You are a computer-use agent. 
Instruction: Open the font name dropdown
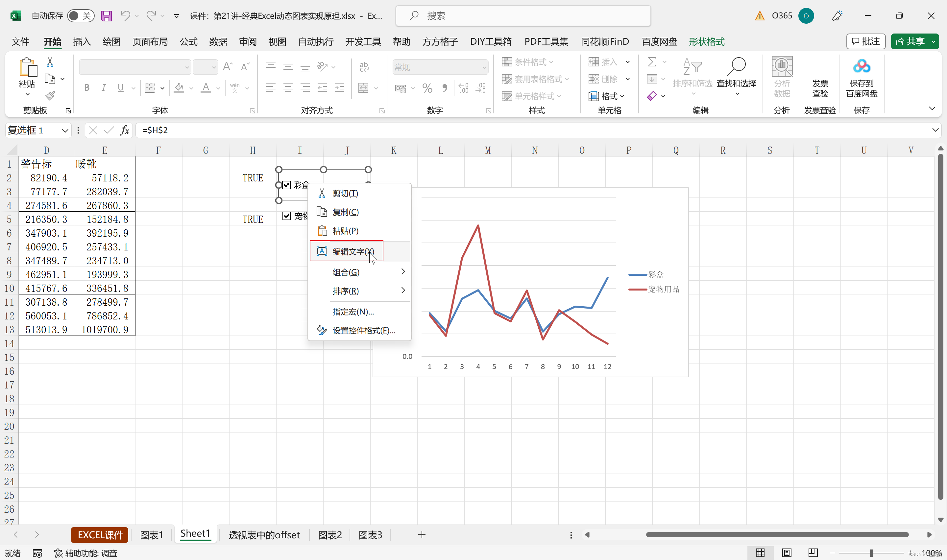point(187,68)
